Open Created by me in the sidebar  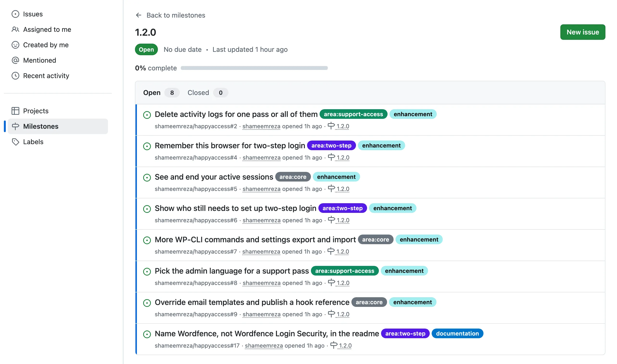tap(58, 45)
